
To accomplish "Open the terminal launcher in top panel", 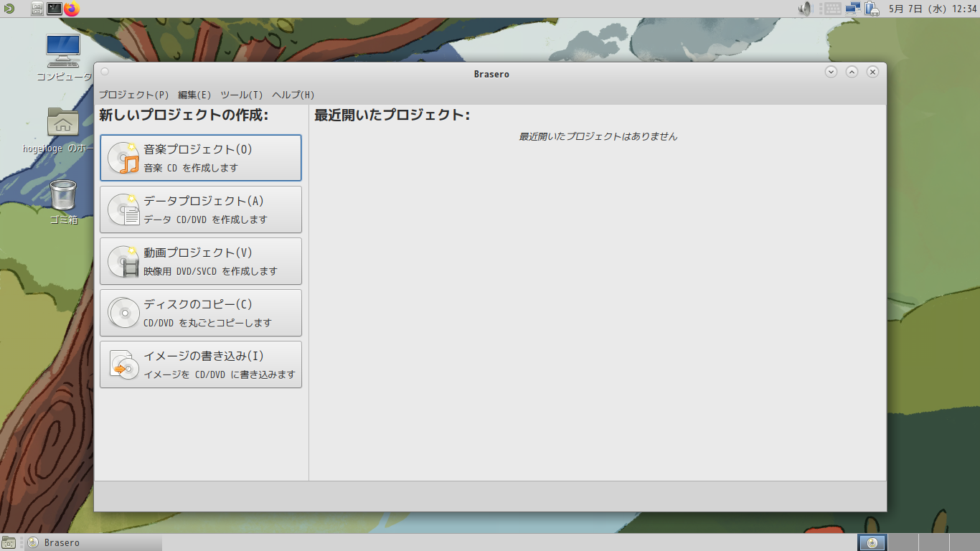I will click(x=55, y=9).
